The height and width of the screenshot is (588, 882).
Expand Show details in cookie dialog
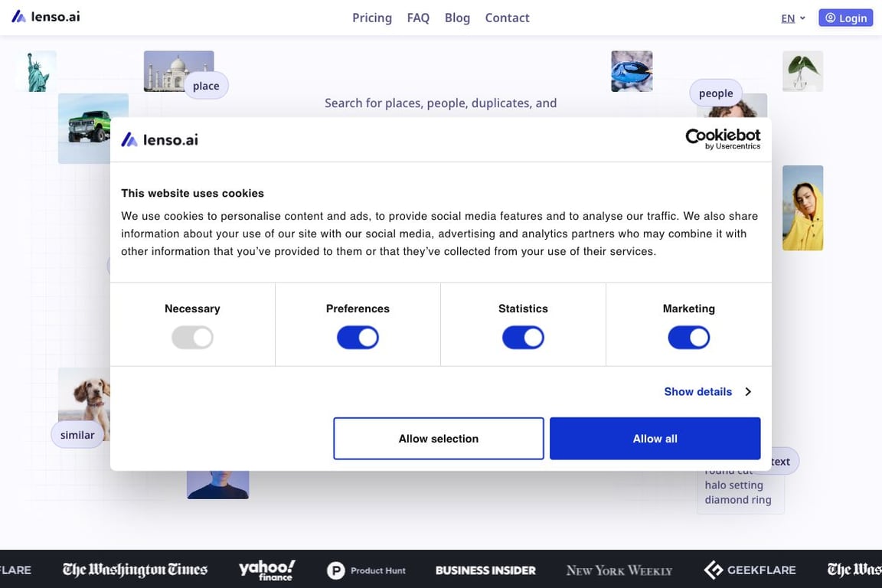(707, 392)
